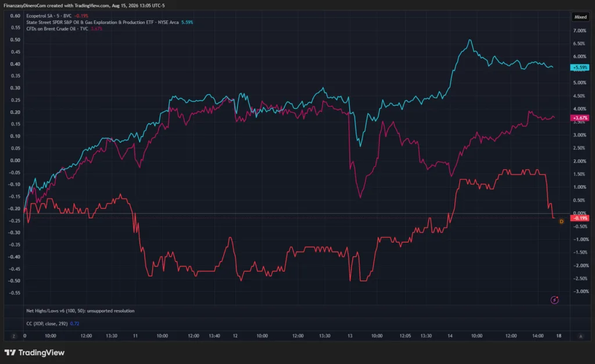Click the purple lightning news flash icon

point(554,300)
